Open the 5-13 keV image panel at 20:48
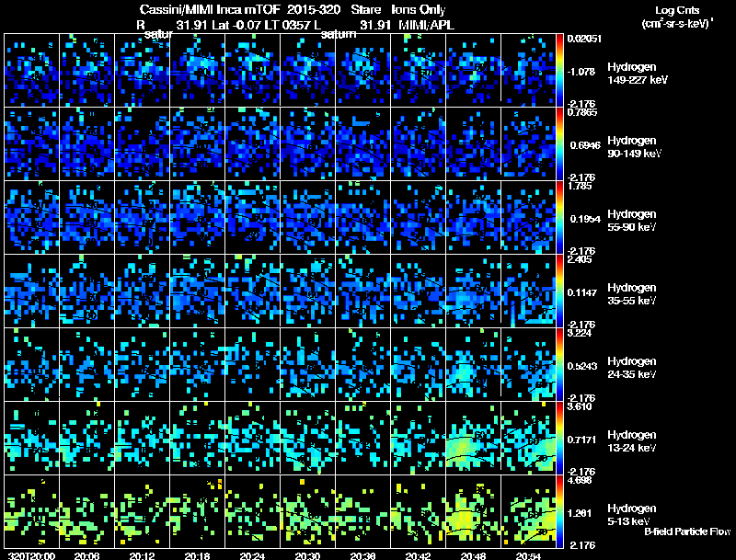736x560 pixels. pos(473,511)
